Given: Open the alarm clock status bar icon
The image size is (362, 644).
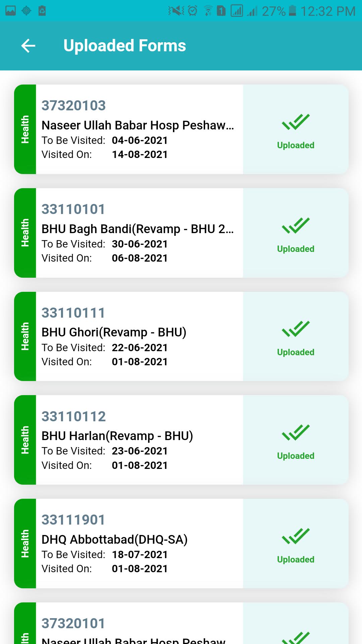Looking at the screenshot, I should tap(192, 11).
